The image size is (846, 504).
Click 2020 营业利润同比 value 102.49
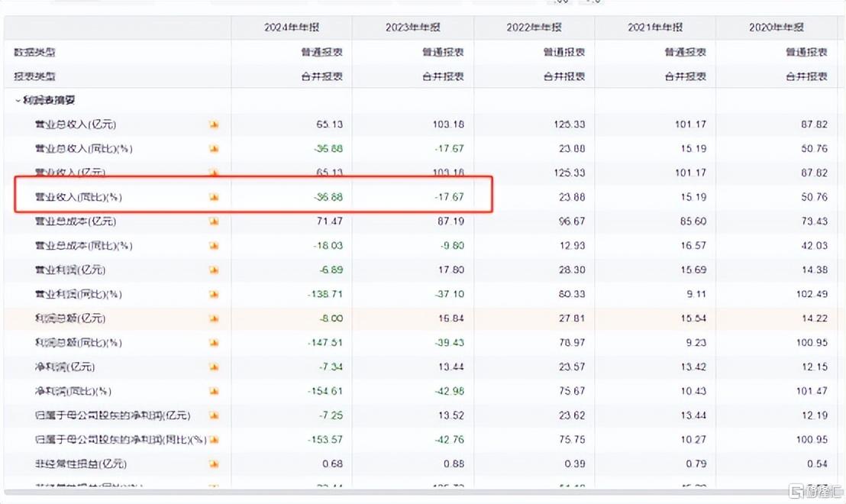pos(812,295)
